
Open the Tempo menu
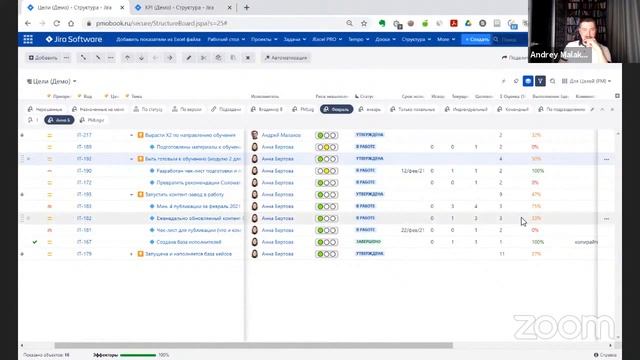(x=358, y=39)
